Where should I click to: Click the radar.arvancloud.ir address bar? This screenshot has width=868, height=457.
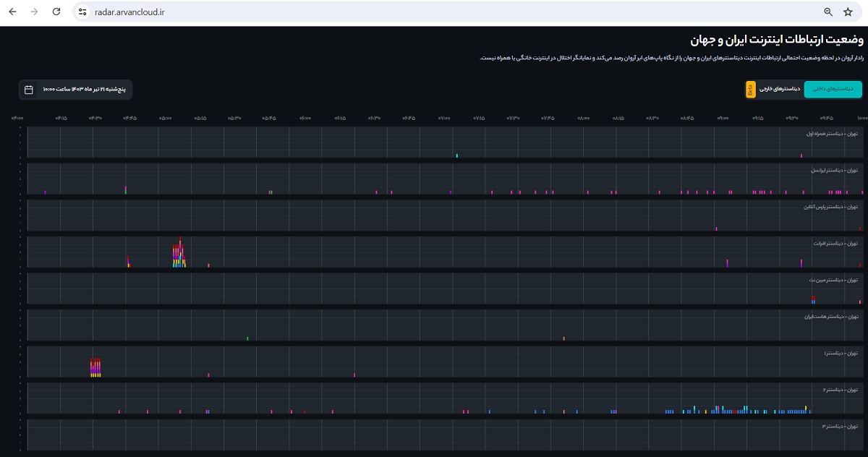coord(434,12)
